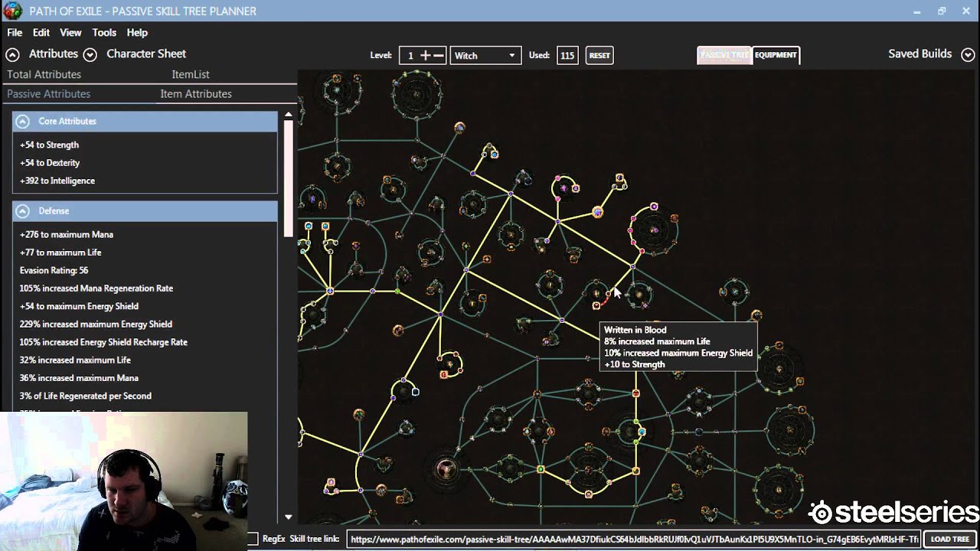Switch to the Passive Attributes tab
The image size is (980, 551).
tap(48, 93)
